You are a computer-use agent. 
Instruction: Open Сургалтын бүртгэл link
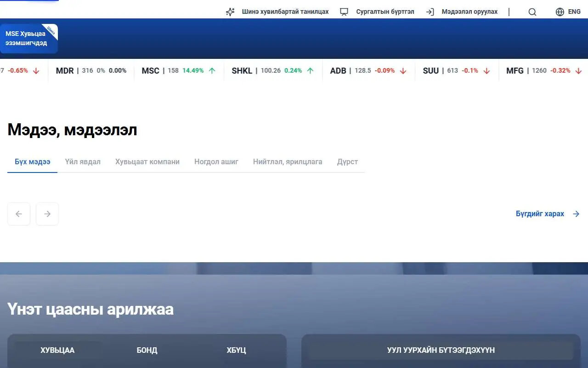[385, 12]
